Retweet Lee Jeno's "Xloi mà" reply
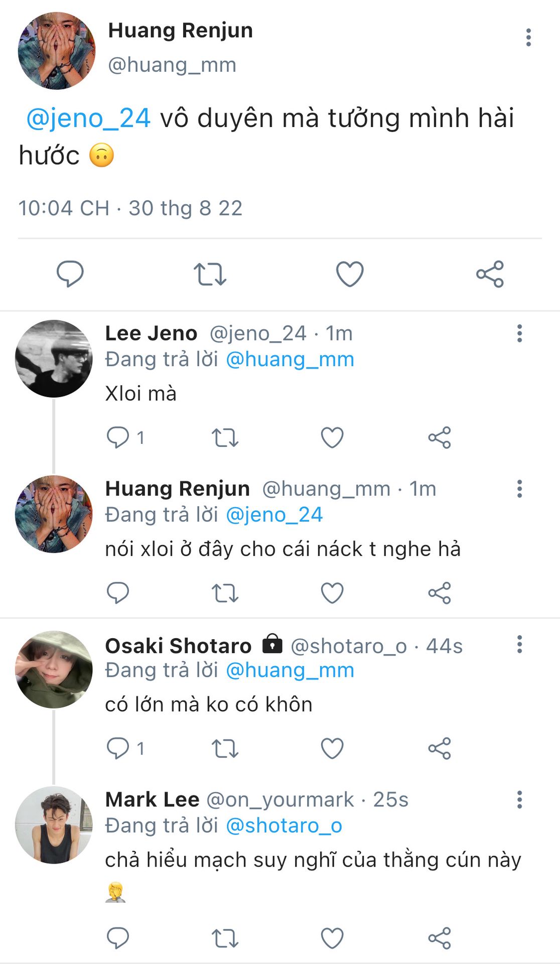 tap(224, 437)
